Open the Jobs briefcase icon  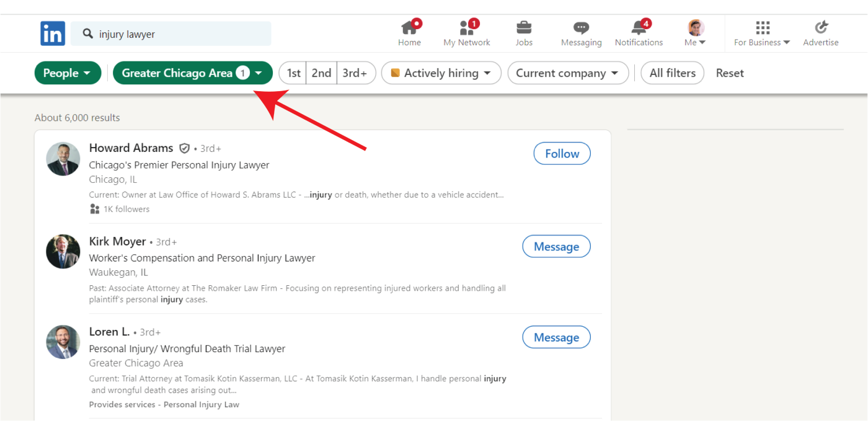pos(524,27)
